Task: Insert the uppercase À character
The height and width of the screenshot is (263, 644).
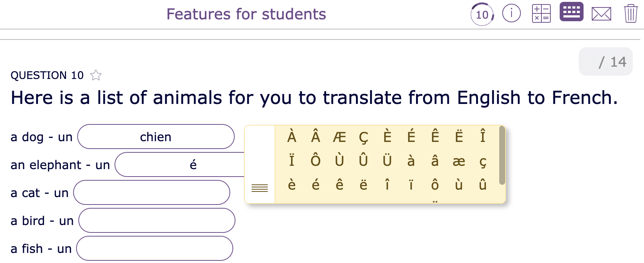Action: pos(292,137)
